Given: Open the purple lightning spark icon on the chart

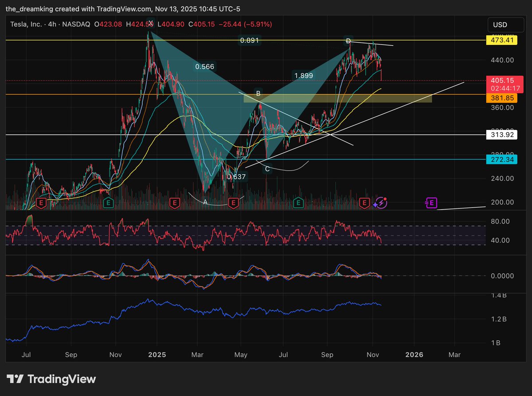Looking at the screenshot, I should tap(380, 203).
